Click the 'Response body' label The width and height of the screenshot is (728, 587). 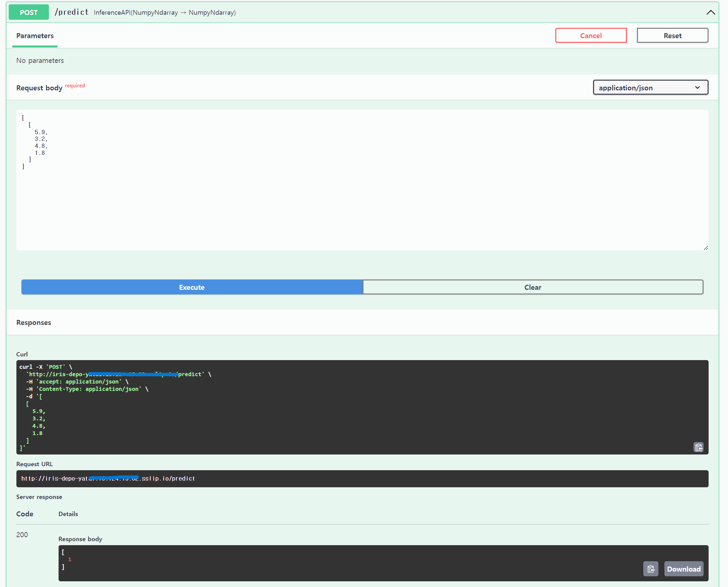(80, 539)
